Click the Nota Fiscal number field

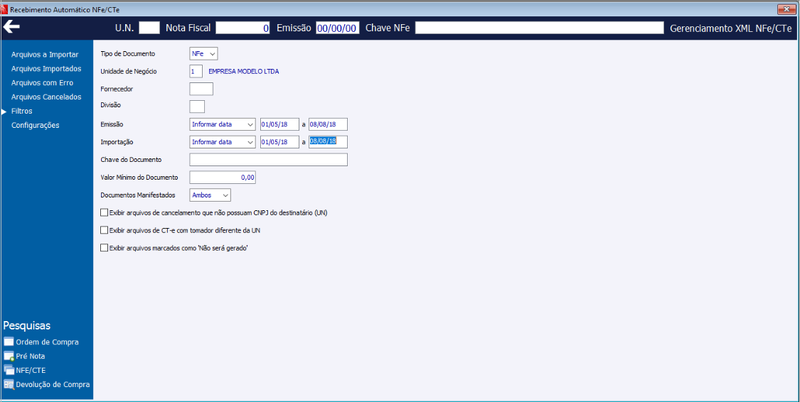tap(243, 28)
